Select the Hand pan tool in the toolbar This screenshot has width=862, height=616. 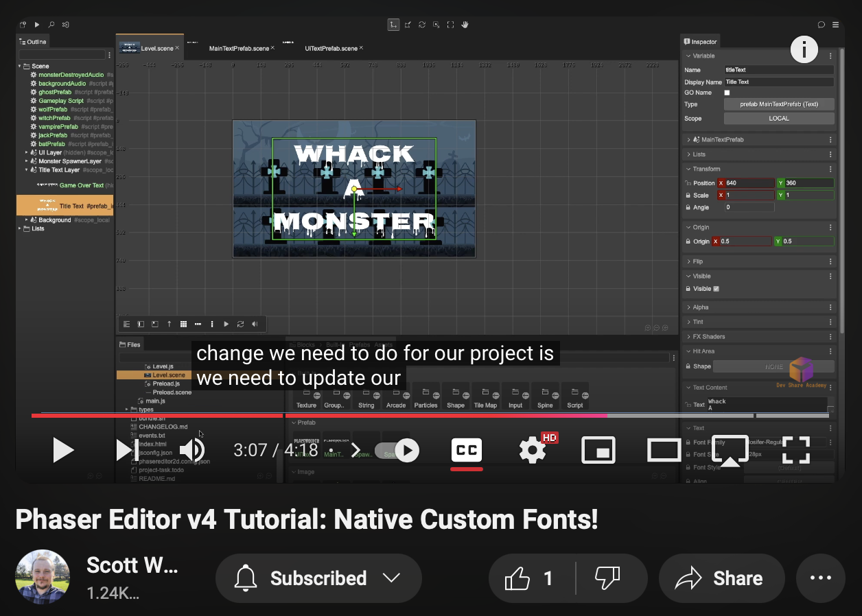point(465,25)
